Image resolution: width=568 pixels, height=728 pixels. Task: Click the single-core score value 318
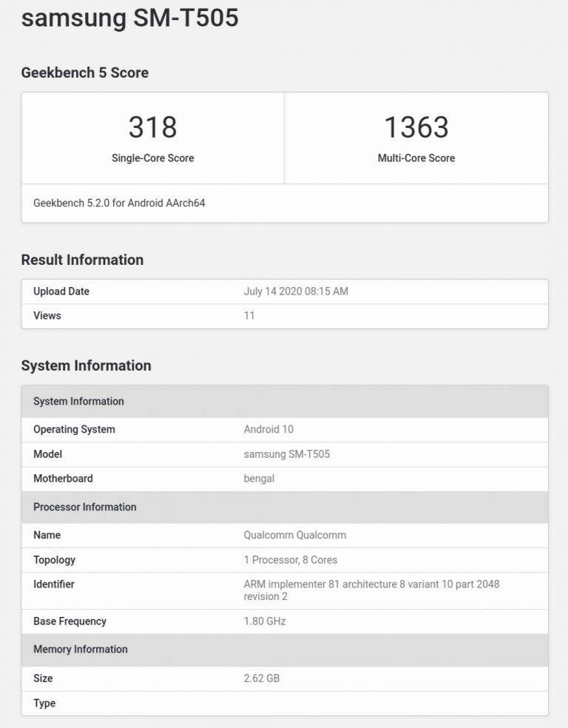152,127
